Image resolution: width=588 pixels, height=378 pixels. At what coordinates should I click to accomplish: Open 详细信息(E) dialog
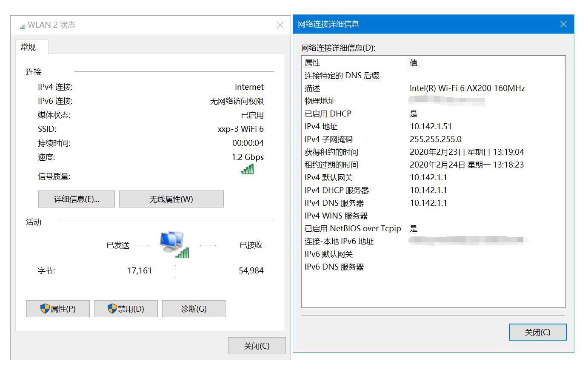tap(76, 199)
